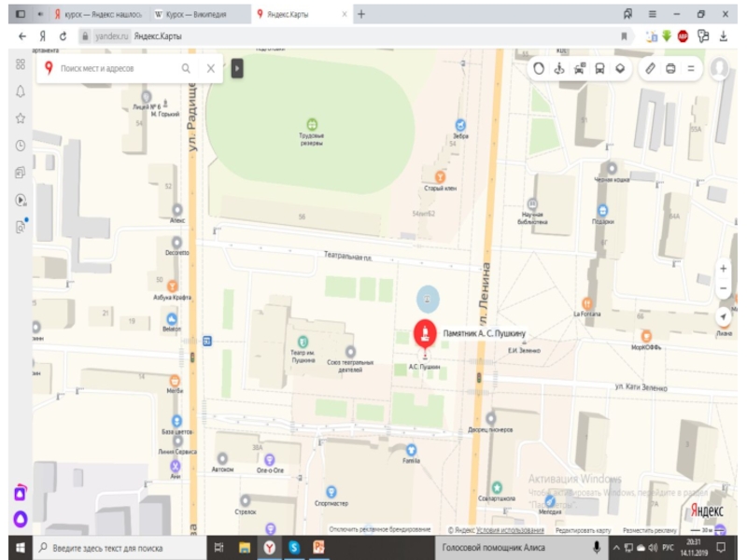Expand the collapsed side panel arrow
The image size is (747, 560).
point(237,68)
